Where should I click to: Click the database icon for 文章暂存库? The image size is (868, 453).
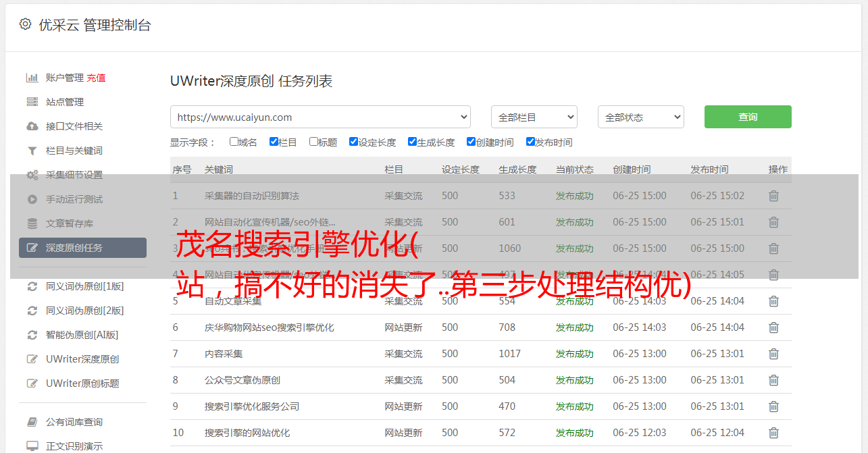click(x=32, y=223)
